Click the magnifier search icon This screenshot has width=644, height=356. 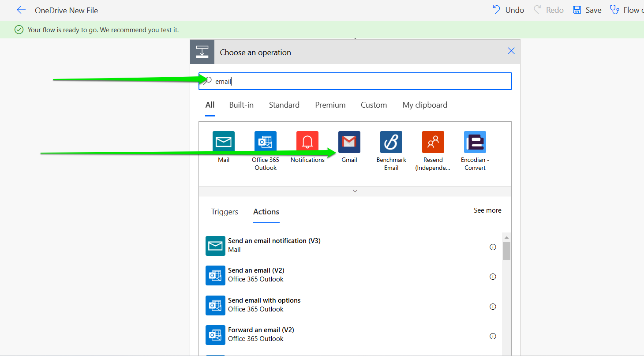(207, 81)
